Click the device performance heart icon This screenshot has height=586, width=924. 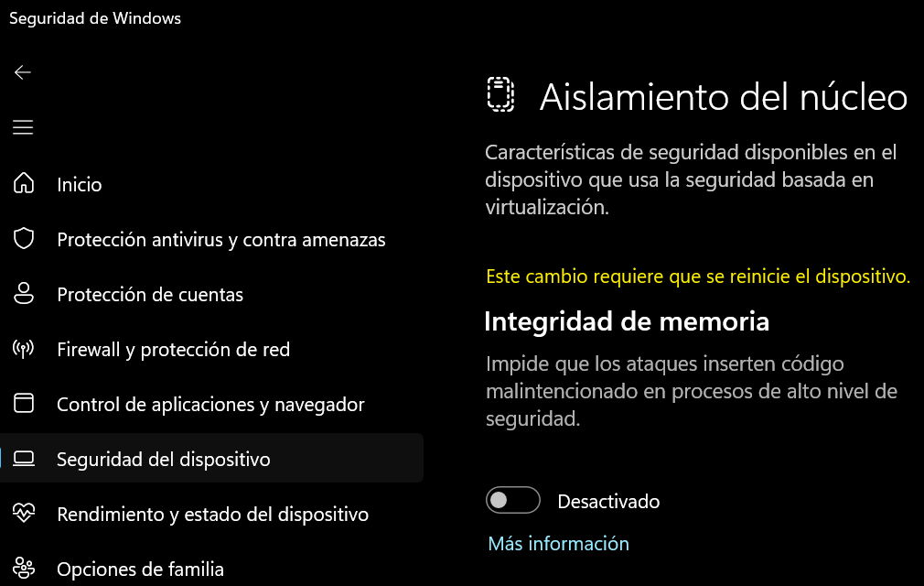24,514
